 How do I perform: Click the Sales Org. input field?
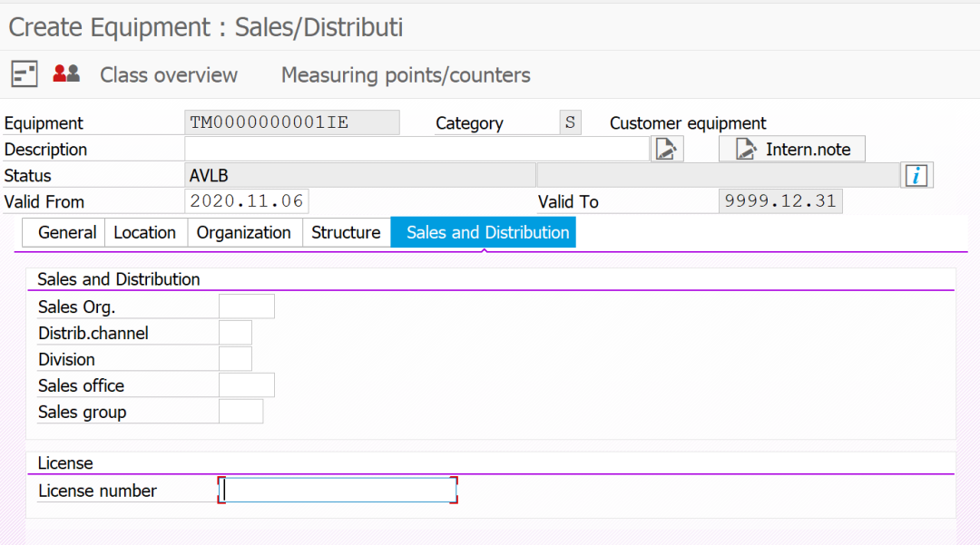[x=246, y=307]
